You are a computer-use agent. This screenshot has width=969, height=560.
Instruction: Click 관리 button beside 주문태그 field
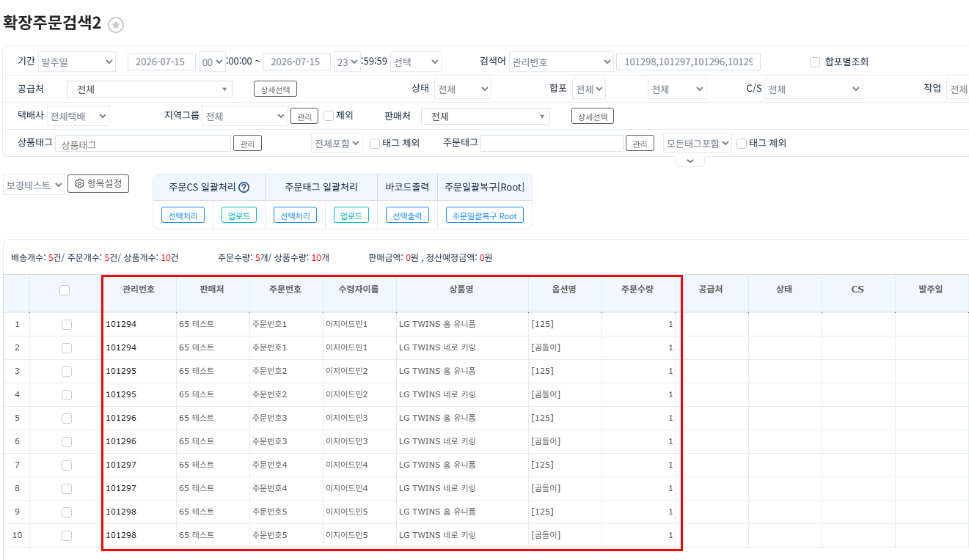pyautogui.click(x=640, y=144)
